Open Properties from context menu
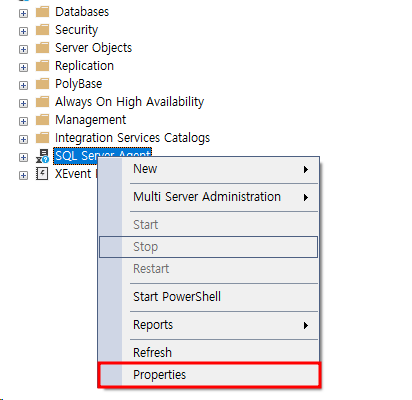 click(209, 375)
